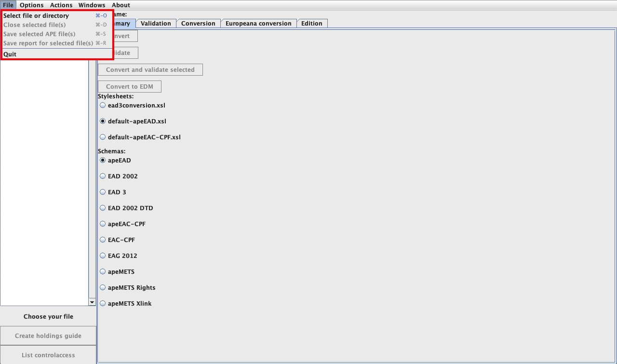
Task: Open the Edition tab
Action: [312, 23]
